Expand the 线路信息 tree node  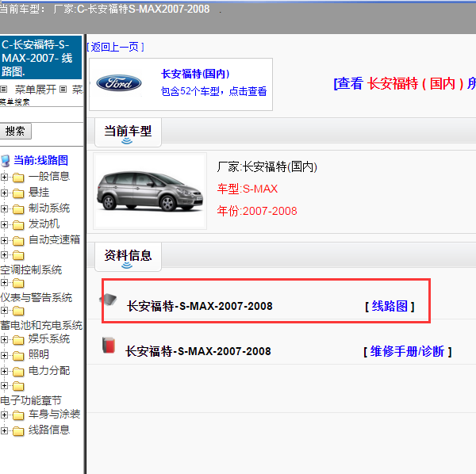click(4, 430)
